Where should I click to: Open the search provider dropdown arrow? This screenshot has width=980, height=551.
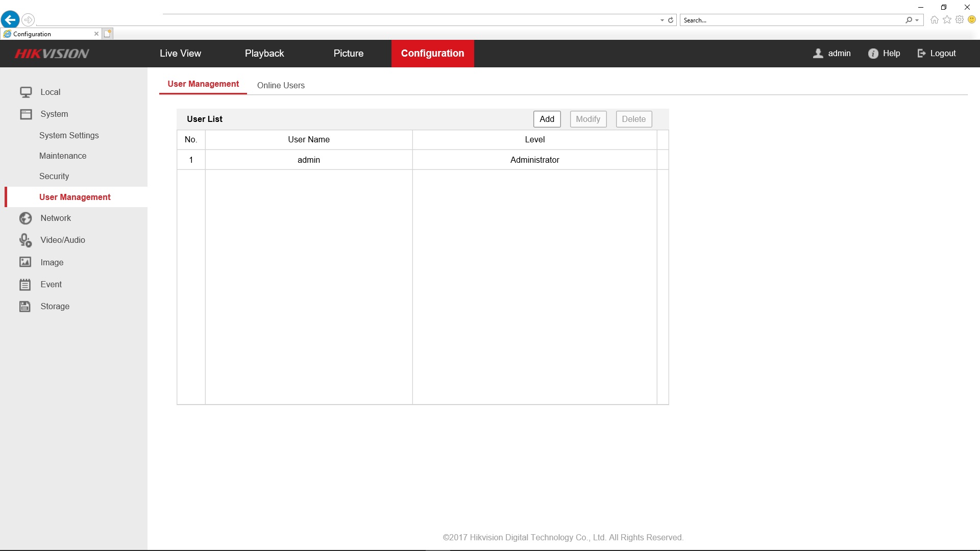pos(917,20)
